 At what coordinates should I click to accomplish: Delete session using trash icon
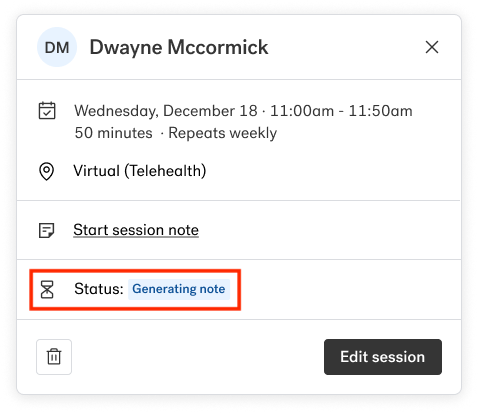(x=54, y=357)
